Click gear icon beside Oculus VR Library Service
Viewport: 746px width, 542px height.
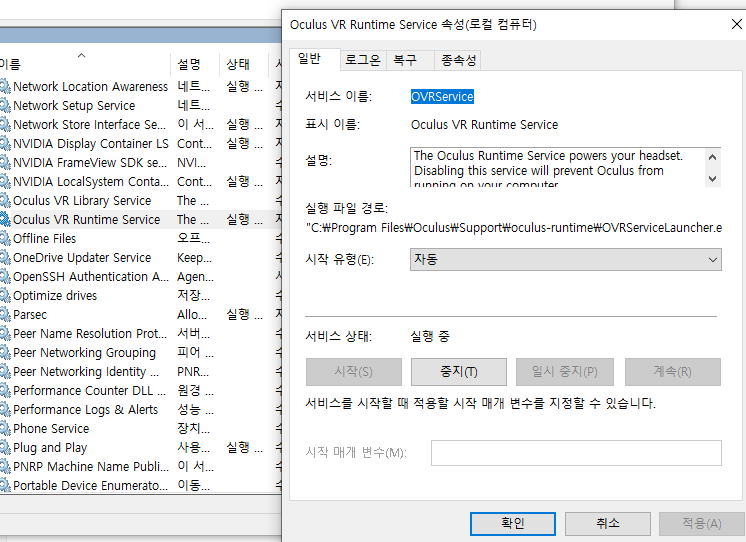[5, 201]
